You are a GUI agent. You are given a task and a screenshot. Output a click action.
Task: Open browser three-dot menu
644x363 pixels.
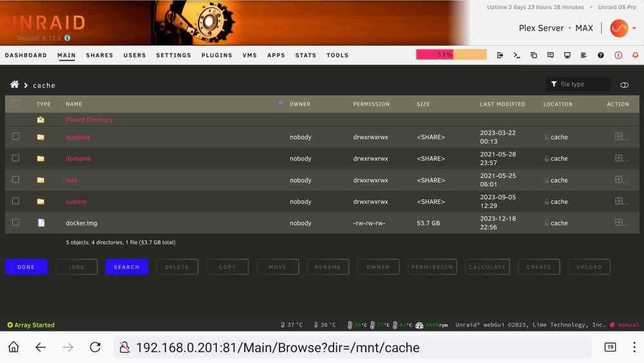pos(634,348)
